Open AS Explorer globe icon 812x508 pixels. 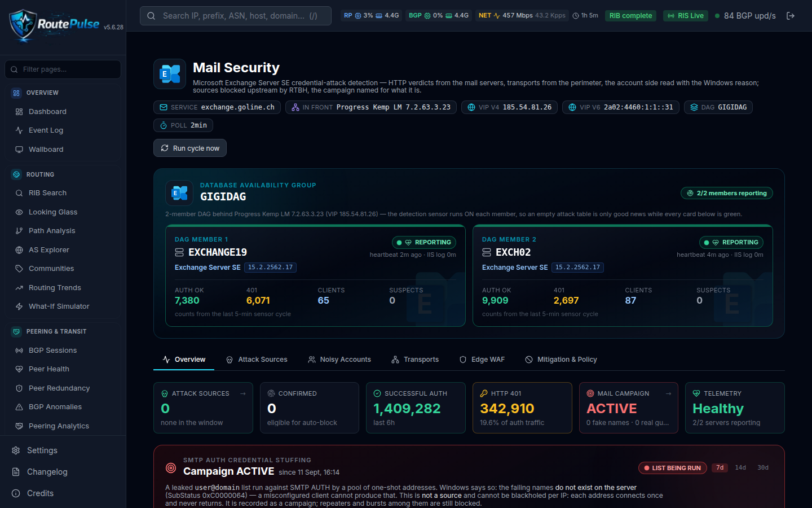pos(19,250)
